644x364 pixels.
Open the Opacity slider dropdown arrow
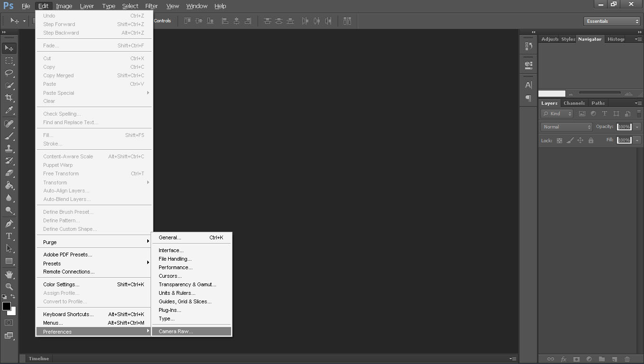tap(637, 127)
